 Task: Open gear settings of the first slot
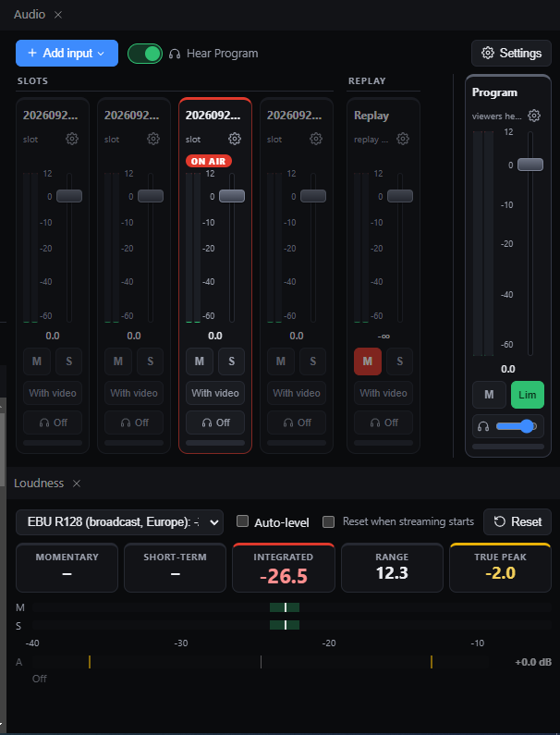(x=72, y=139)
